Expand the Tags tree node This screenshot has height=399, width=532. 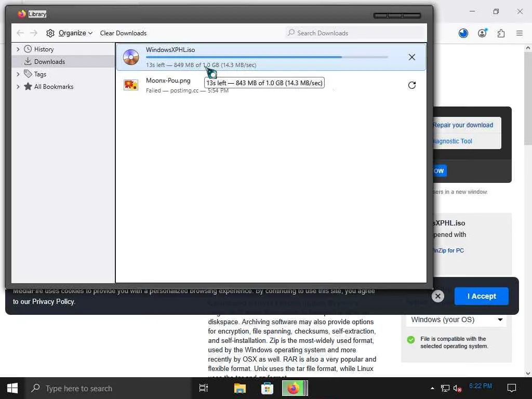pyautogui.click(x=18, y=74)
